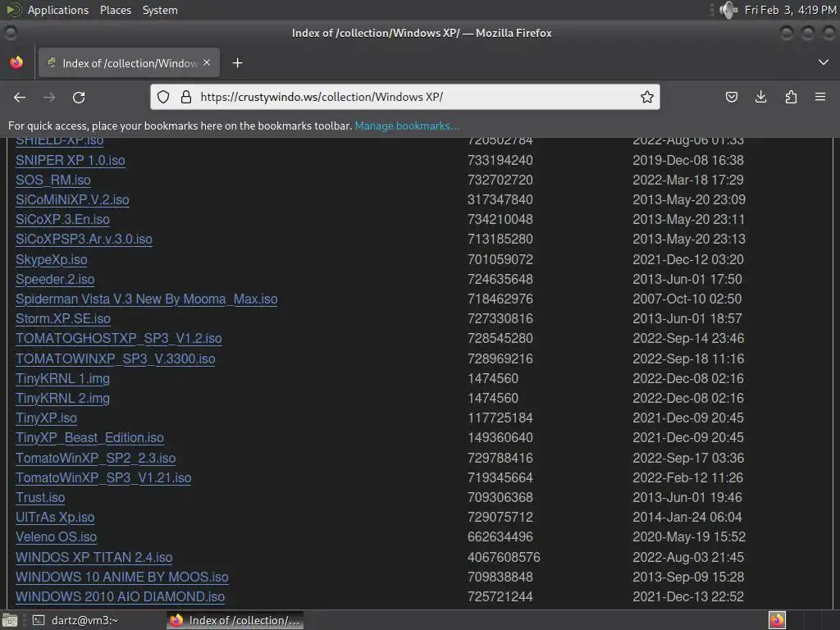List all tabs dropdown arrow
This screenshot has height=630, width=840.
(824, 62)
